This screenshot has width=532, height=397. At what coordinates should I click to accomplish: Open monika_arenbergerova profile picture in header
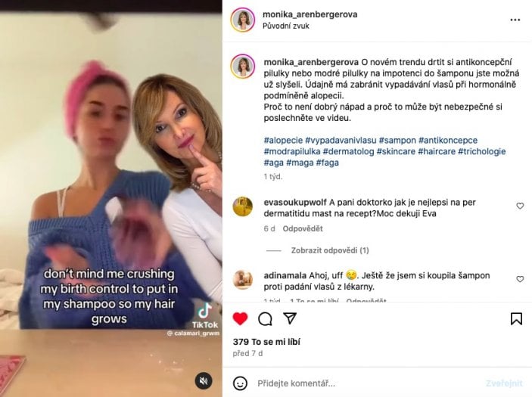click(x=243, y=20)
